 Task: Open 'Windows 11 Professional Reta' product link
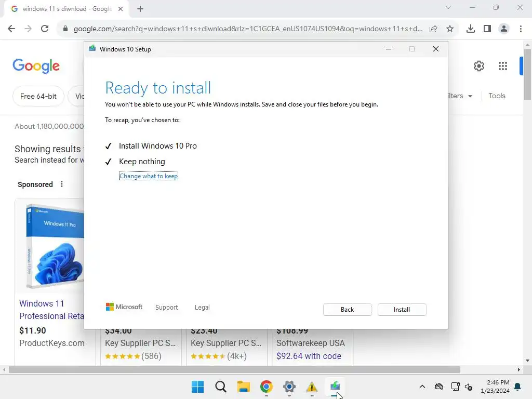click(51, 310)
